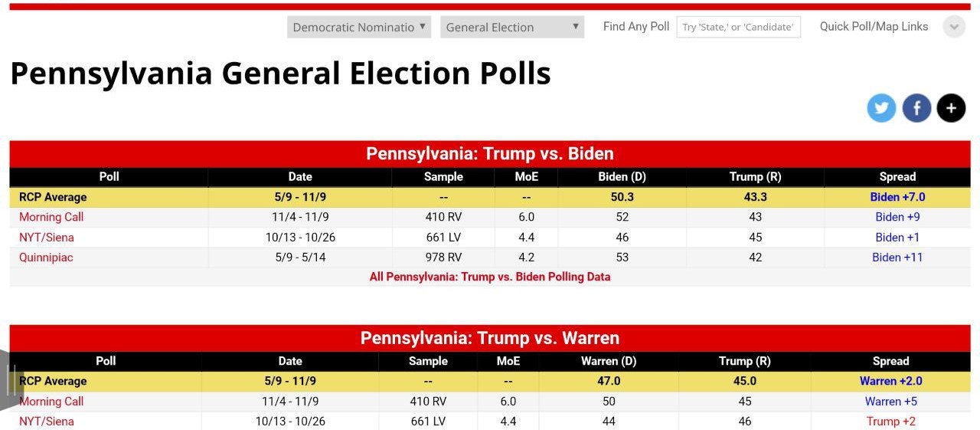Click the Quick Poll/Map Links label

pyautogui.click(x=874, y=27)
